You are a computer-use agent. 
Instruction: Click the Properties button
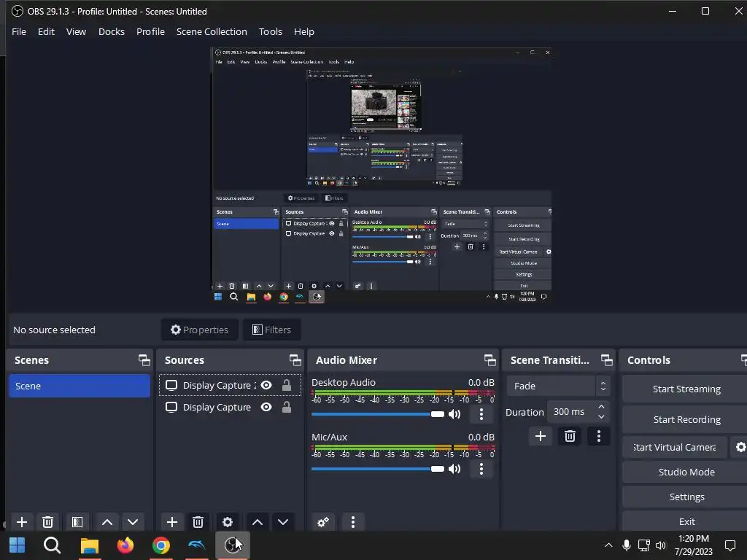(x=200, y=330)
